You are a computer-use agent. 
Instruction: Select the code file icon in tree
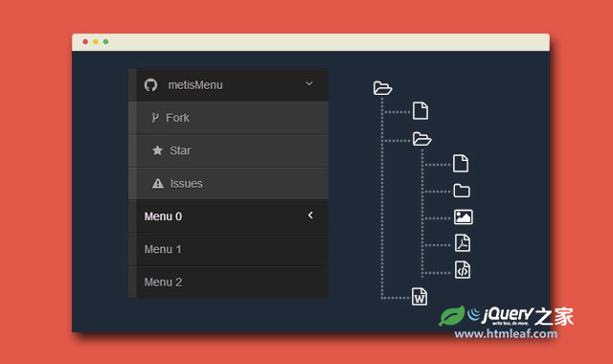pyautogui.click(x=463, y=270)
